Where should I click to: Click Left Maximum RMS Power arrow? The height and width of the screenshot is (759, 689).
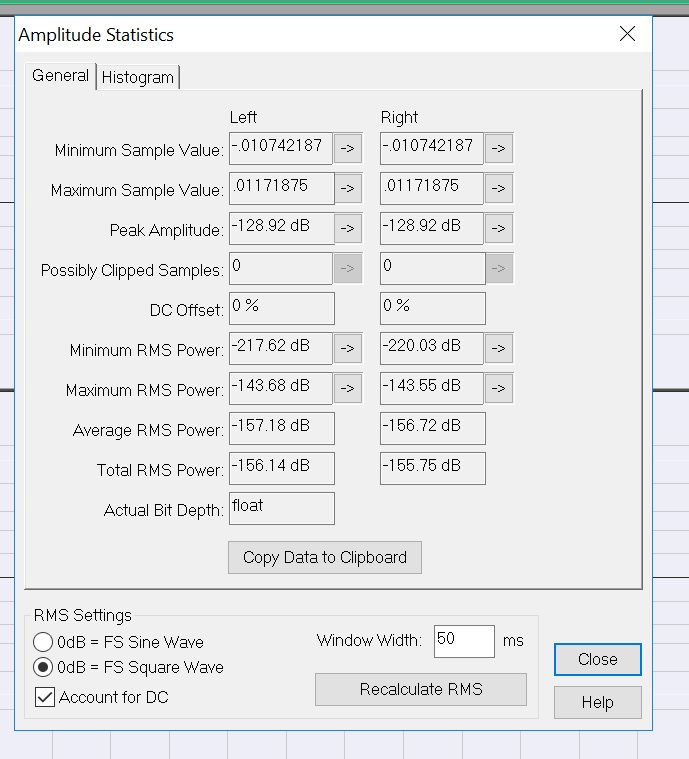(x=347, y=388)
